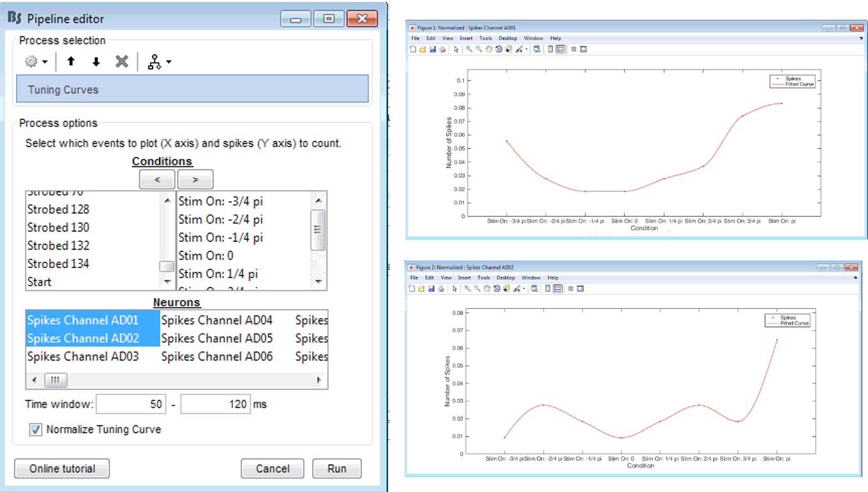Open the gear process-selection dropdown
The image size is (868, 492).
point(36,62)
